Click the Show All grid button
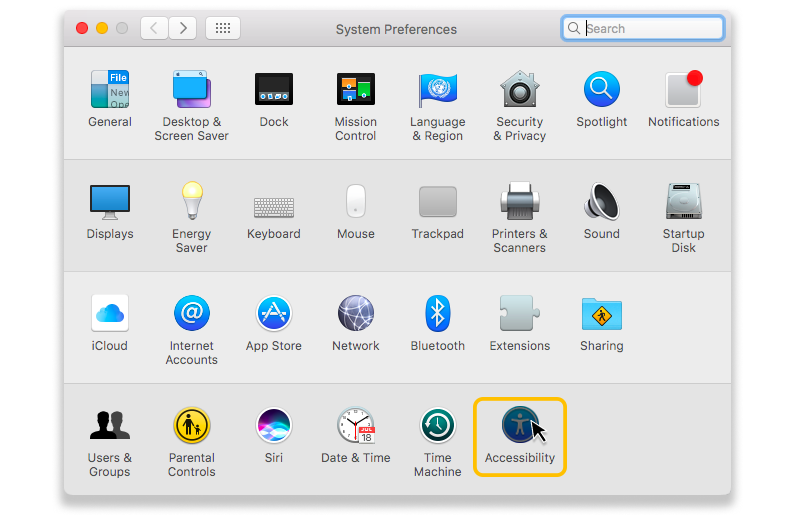The image size is (800, 521). pyautogui.click(x=223, y=28)
